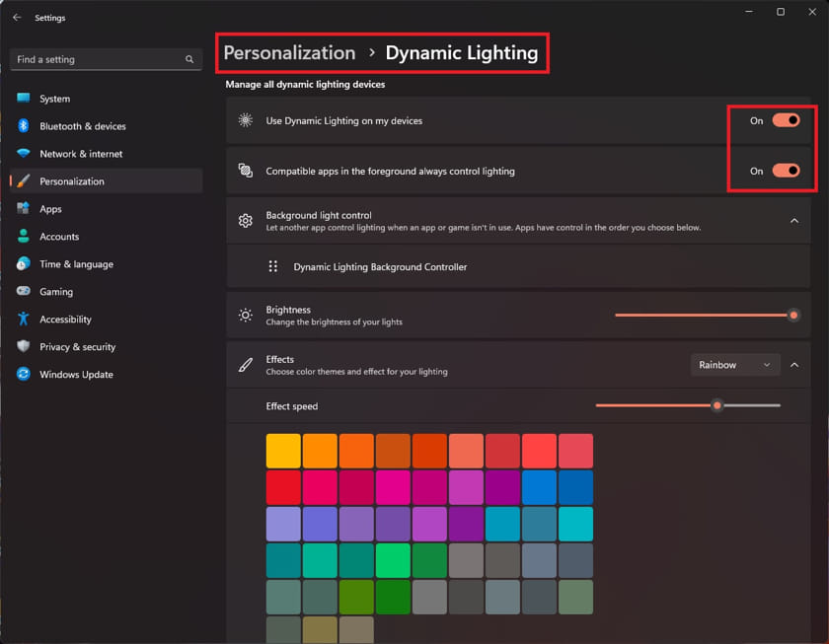Click the drag handle beside Background Controller
This screenshot has width=829, height=644.
point(272,266)
